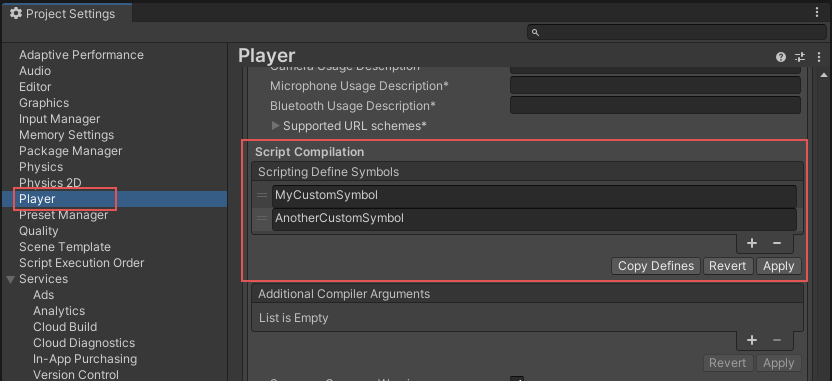Click the Microphone Usage Description field
Viewport: 832px width, 381px height.
coord(655,85)
